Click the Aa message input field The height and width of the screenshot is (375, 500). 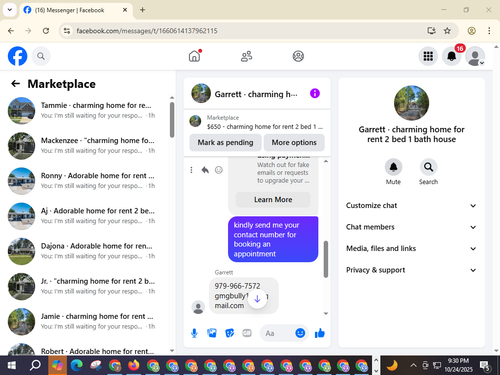(x=277, y=333)
